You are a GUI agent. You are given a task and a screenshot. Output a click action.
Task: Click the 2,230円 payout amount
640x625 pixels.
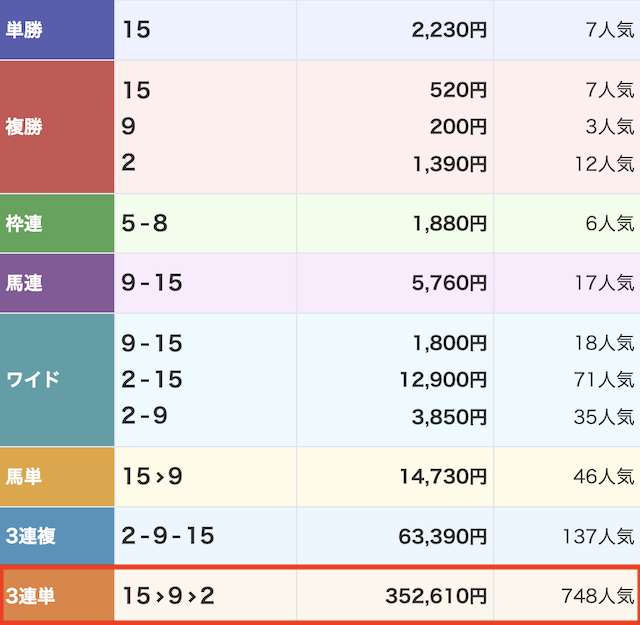pos(449,30)
